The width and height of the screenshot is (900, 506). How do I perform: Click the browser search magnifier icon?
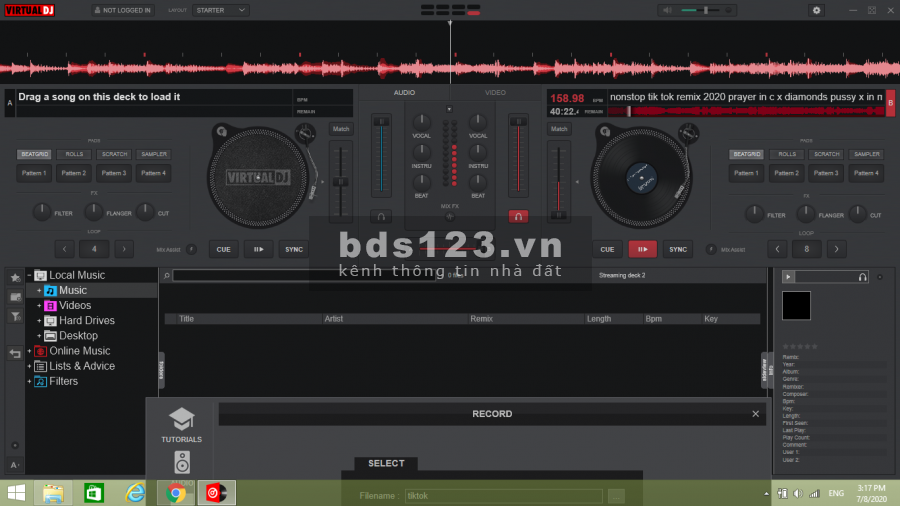tap(166, 276)
